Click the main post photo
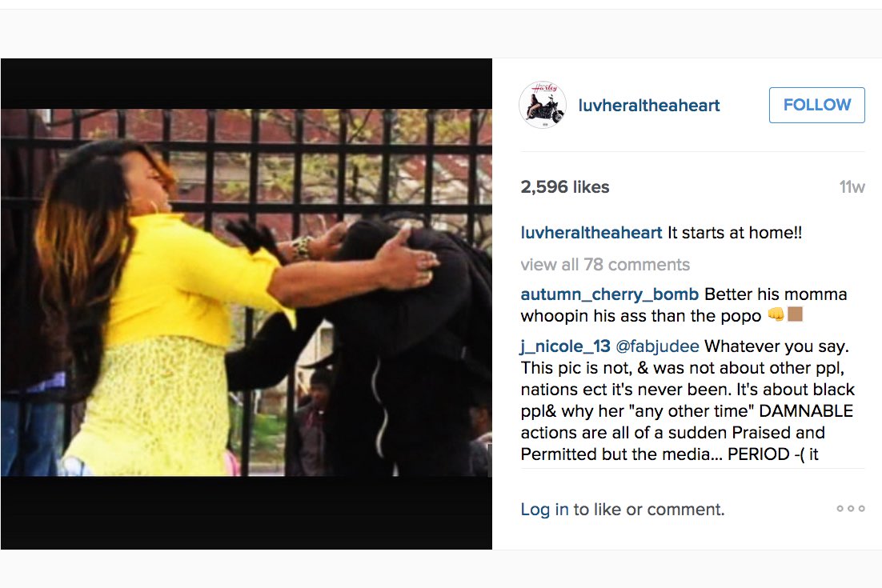This screenshot has width=882, height=588. [x=247, y=292]
